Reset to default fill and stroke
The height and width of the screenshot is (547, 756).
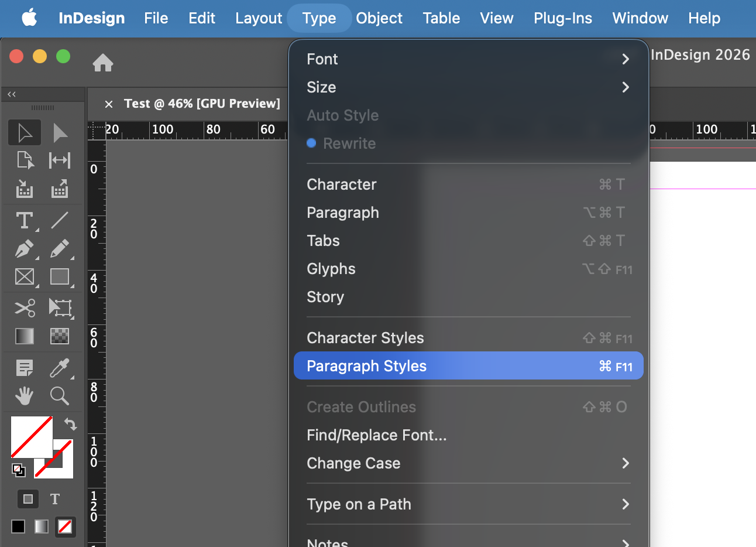(18, 470)
